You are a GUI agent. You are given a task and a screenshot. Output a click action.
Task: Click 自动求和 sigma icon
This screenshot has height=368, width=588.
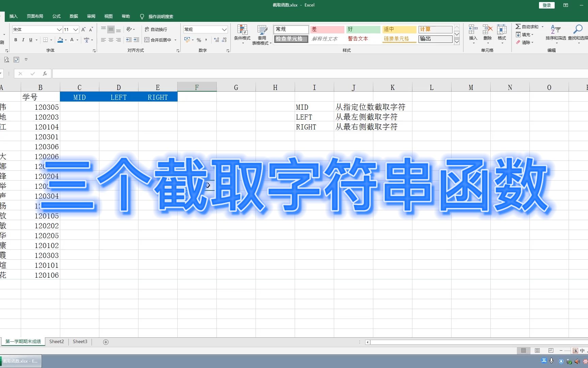[518, 27]
